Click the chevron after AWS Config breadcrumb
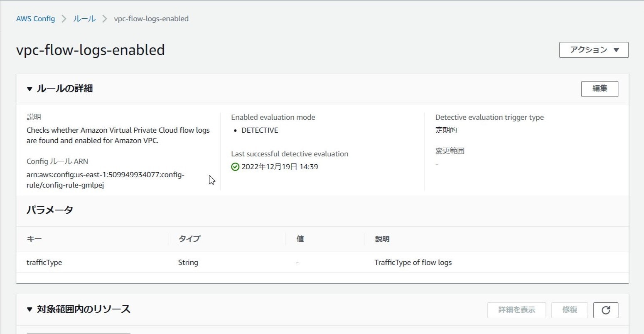This screenshot has height=334, width=644. (x=64, y=19)
